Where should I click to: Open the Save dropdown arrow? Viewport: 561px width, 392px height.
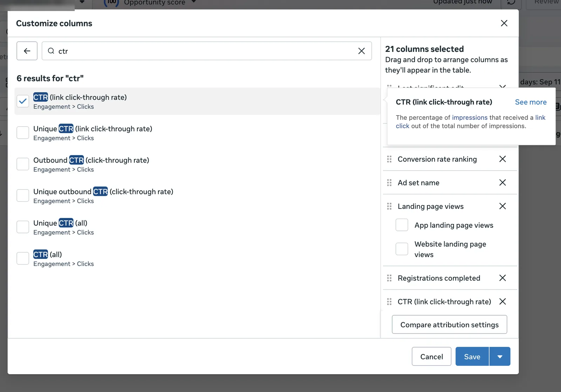500,357
